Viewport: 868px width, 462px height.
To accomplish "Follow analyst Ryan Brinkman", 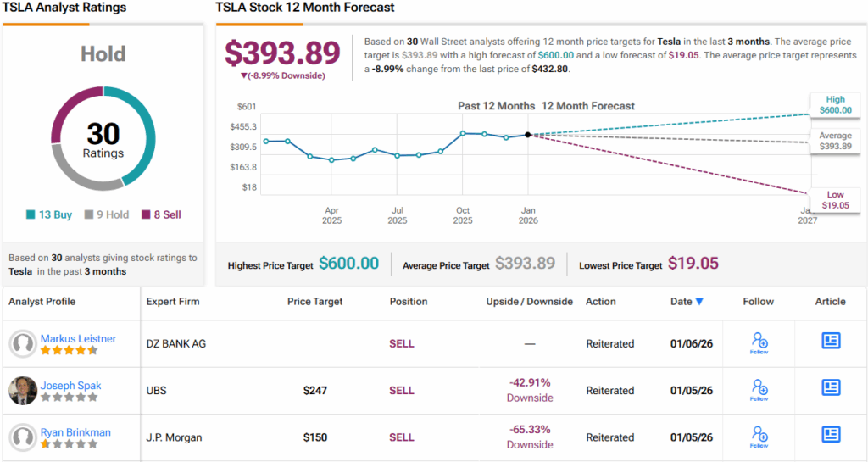I will pyautogui.click(x=759, y=436).
